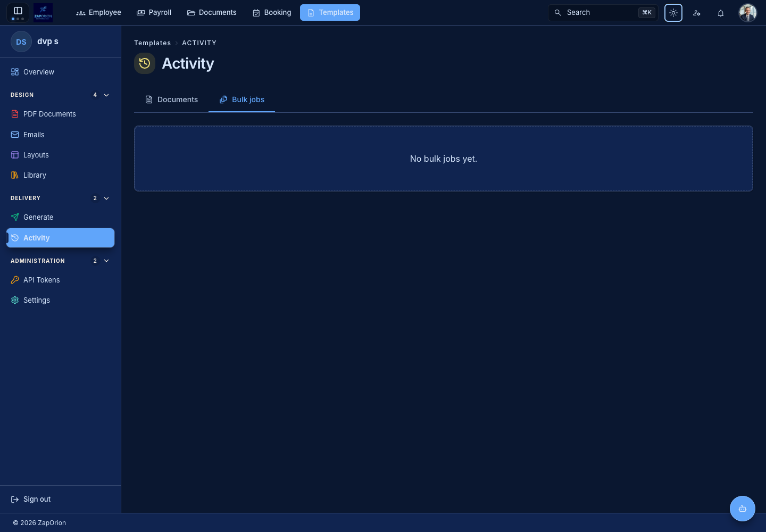This screenshot has height=532, width=766.
Task: Select Activity in the sidebar
Action: click(60, 238)
